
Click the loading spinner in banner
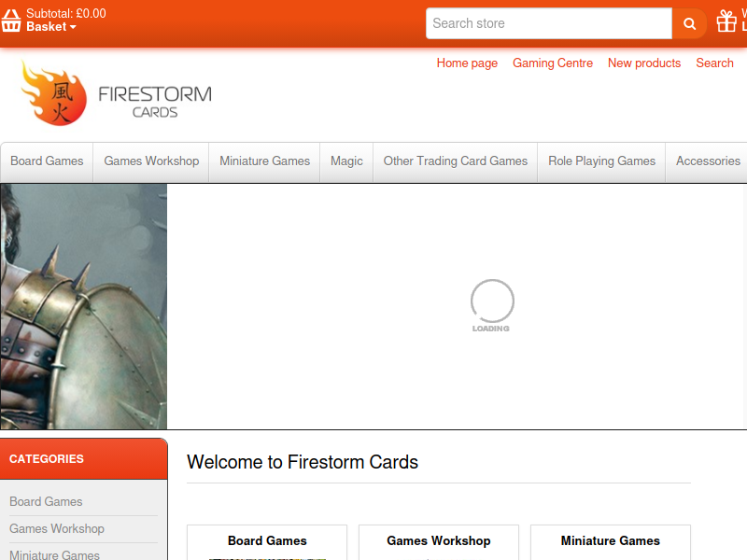(x=492, y=305)
